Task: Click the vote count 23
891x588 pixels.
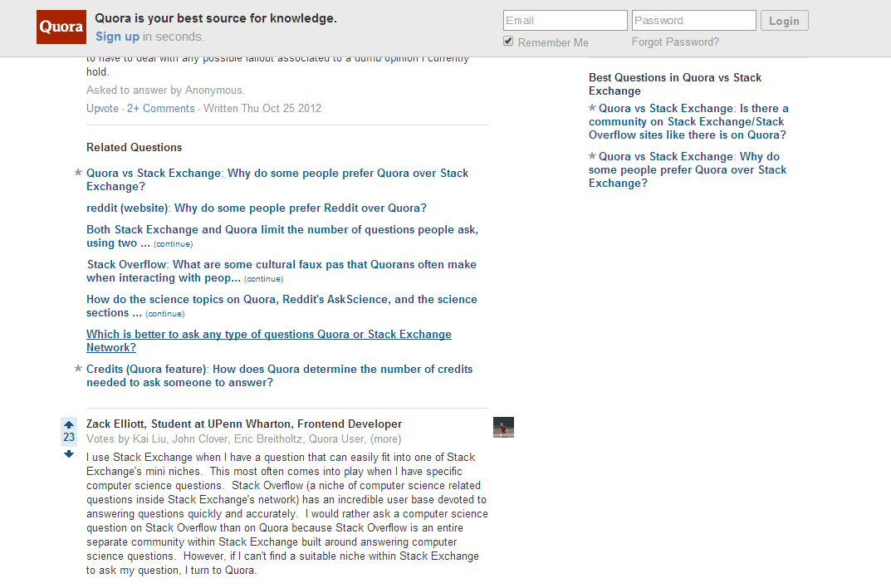Action: click(x=69, y=438)
